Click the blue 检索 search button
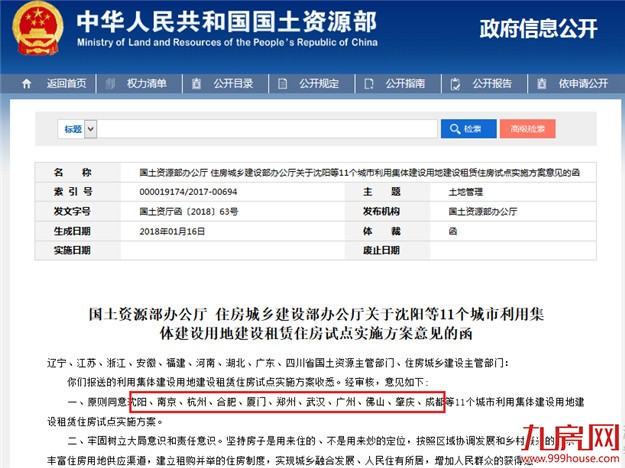Viewport: 625px width, 468px height. (469, 129)
